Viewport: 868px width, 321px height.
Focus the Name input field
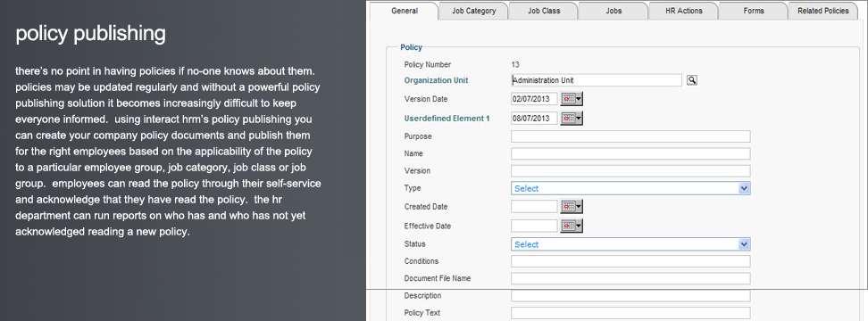tap(630, 153)
